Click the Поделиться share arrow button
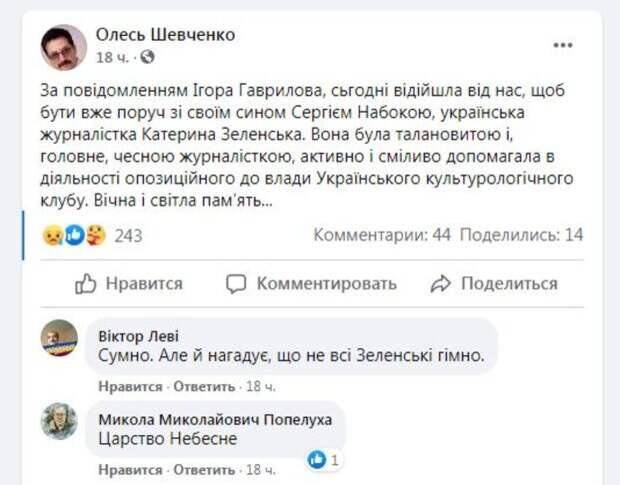 point(493,284)
